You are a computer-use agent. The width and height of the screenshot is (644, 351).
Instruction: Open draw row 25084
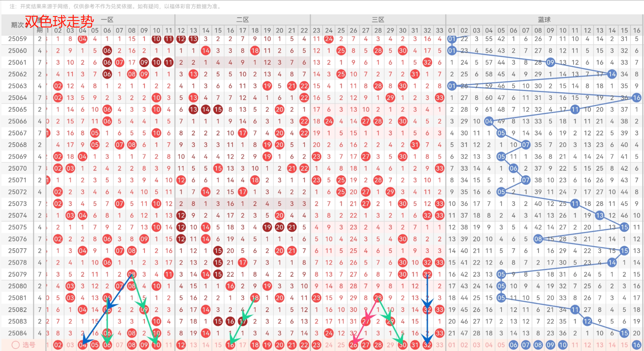17,333
